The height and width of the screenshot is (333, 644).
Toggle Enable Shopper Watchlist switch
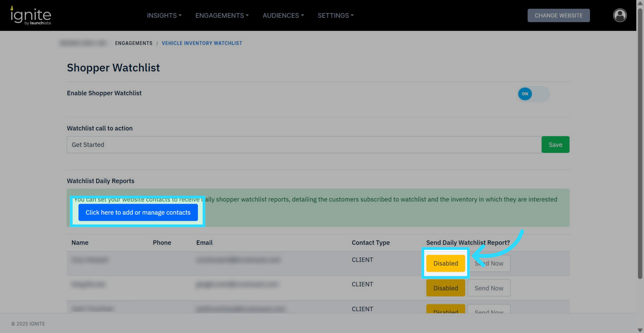pyautogui.click(x=533, y=94)
